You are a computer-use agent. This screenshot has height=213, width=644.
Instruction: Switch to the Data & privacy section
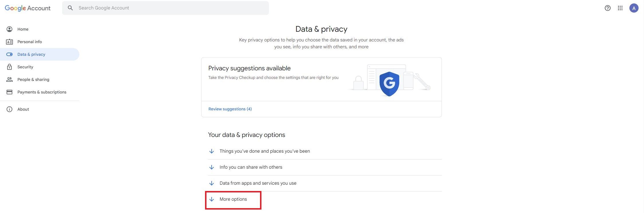tap(31, 54)
